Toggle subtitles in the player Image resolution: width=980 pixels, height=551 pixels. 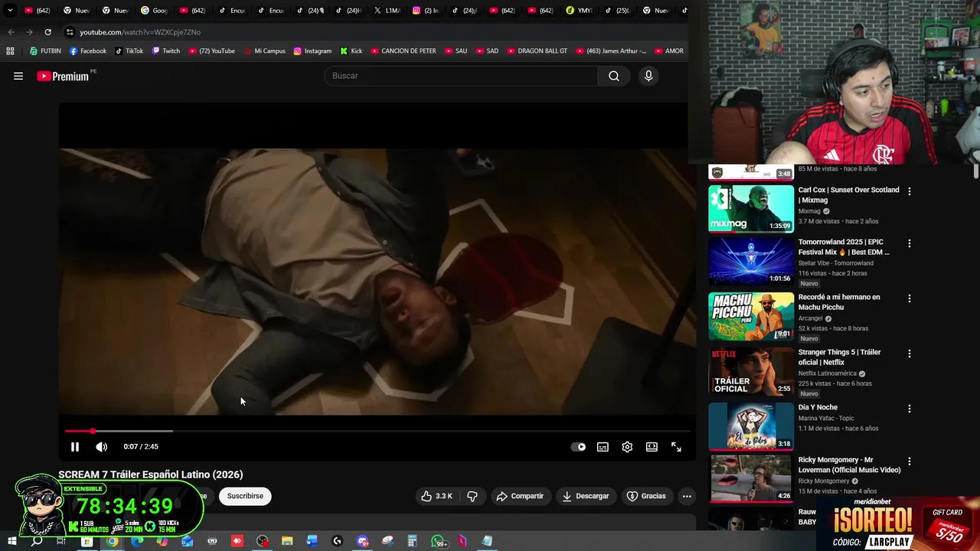tap(603, 447)
